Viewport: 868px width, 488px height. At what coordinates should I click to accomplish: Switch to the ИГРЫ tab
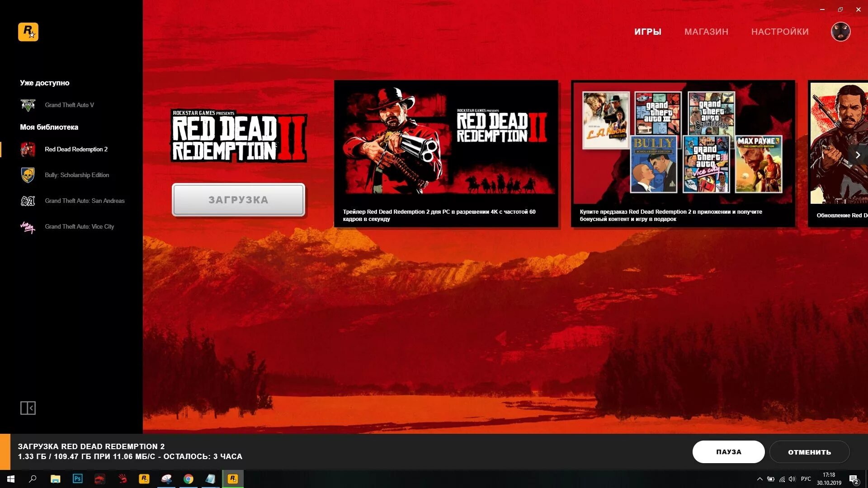(x=648, y=32)
